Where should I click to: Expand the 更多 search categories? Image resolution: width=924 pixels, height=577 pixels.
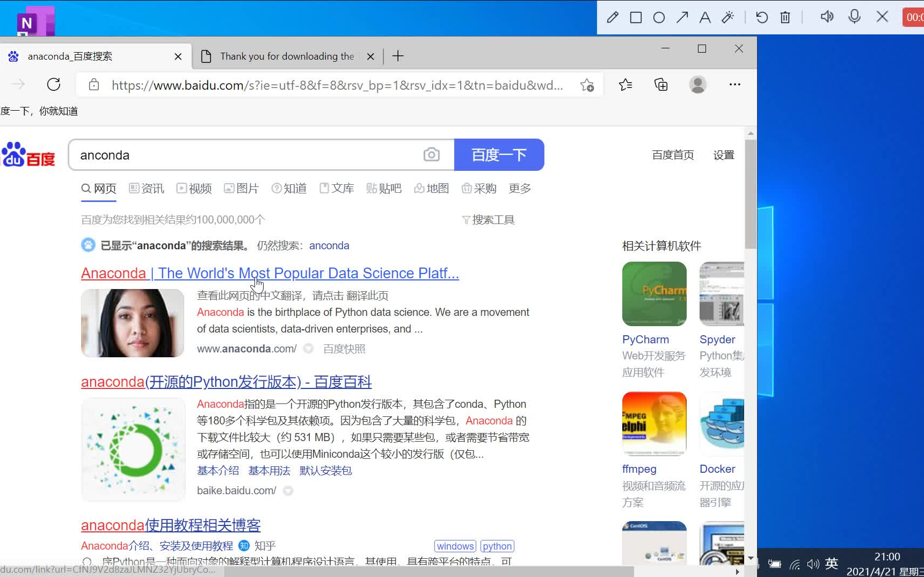point(520,189)
